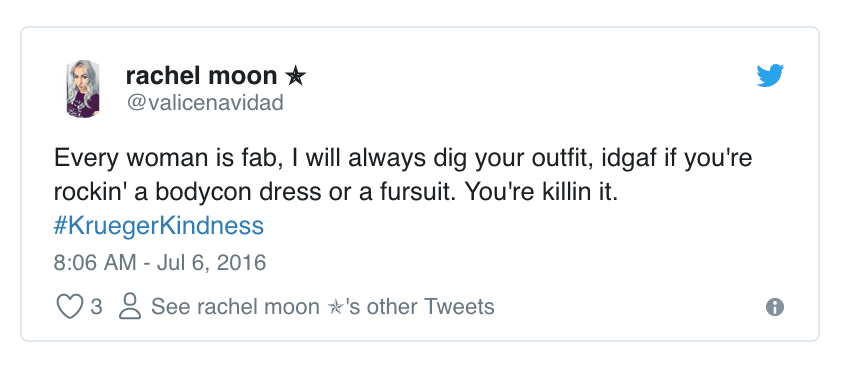Click the Jul 6, 2016 date text
842x370 pixels.
212,263
